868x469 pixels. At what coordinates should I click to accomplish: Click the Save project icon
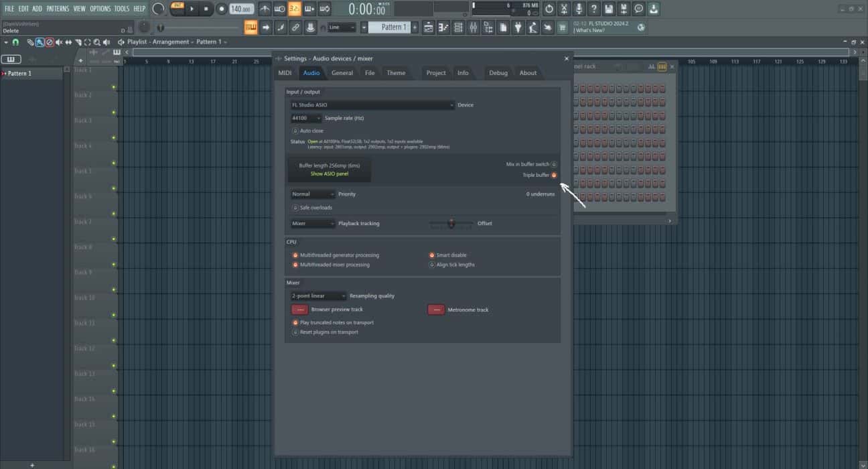(x=609, y=9)
